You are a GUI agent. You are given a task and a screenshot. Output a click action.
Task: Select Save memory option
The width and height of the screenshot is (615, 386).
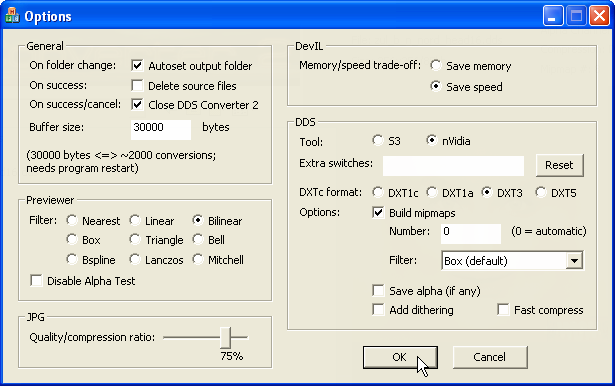[436, 65]
